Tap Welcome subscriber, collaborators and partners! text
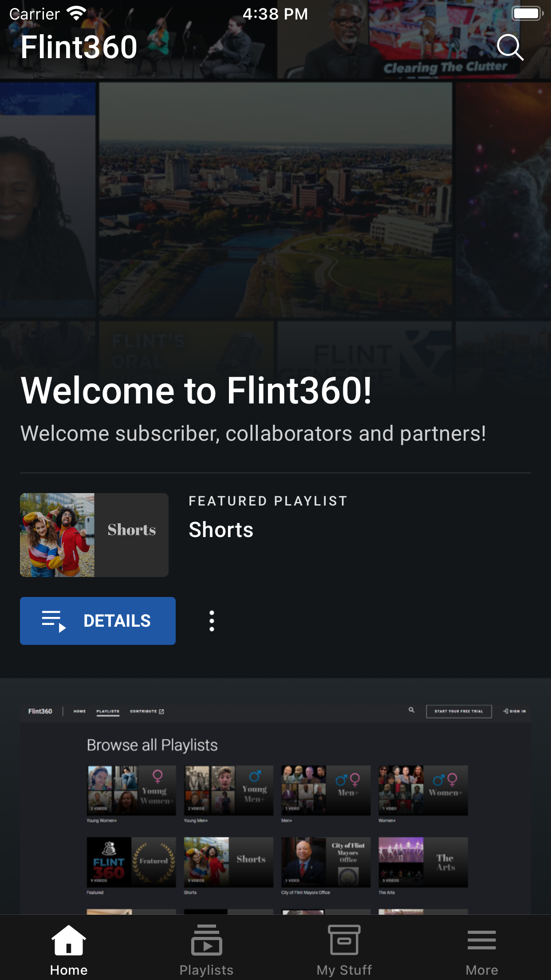This screenshot has width=551, height=980. pos(253,434)
